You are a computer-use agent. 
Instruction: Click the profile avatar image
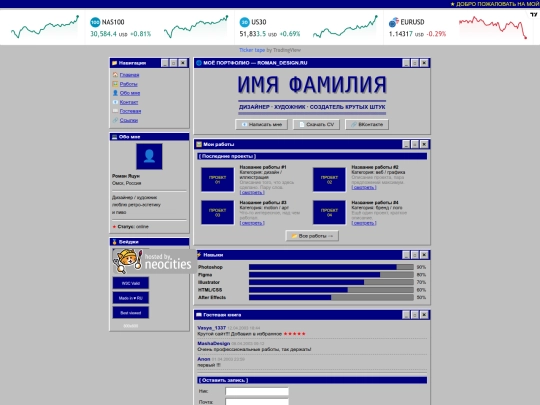tap(149, 156)
